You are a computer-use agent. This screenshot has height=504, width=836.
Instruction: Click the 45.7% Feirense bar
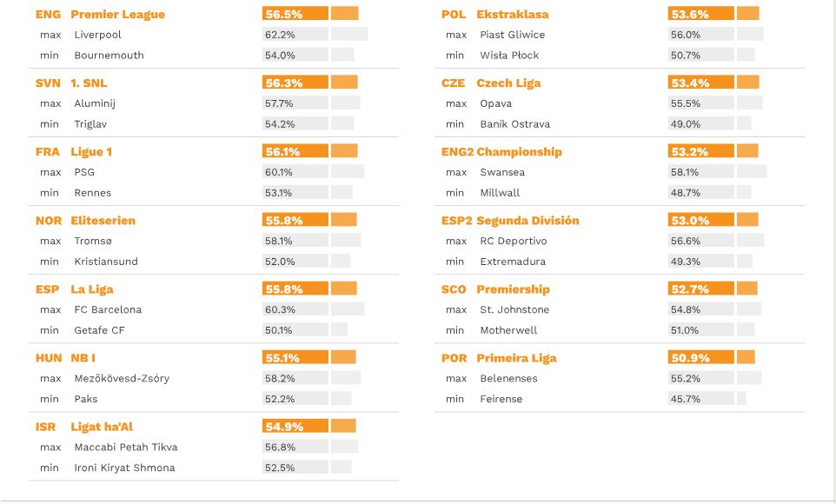click(707, 399)
